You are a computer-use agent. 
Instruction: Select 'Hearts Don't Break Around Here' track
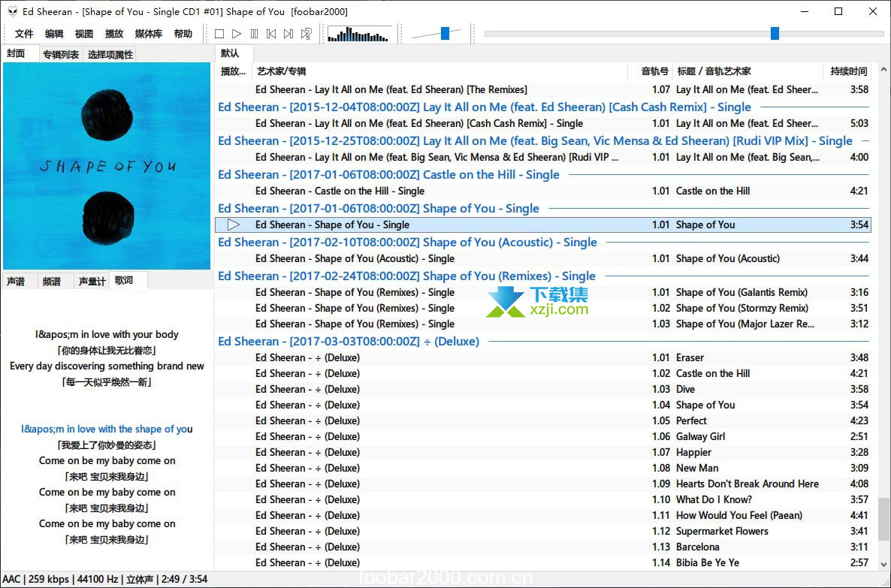coord(542,484)
